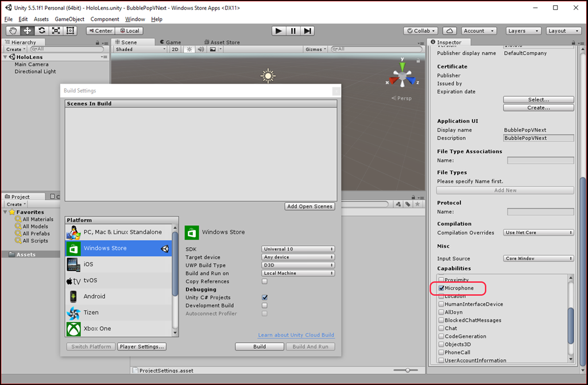The image size is (588, 385).
Task: Open Input Source dropdown
Action: click(539, 259)
